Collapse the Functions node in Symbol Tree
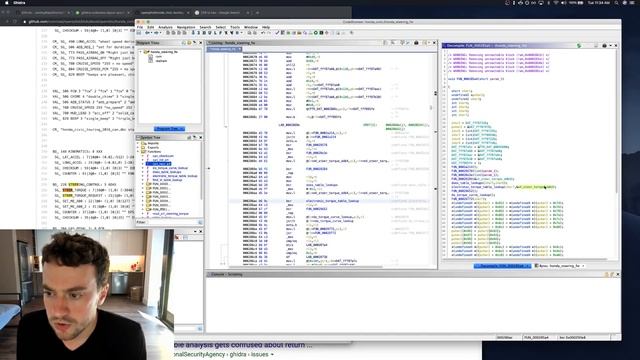Image resolution: width=640 pixels, height=360 pixels. [x=138, y=151]
